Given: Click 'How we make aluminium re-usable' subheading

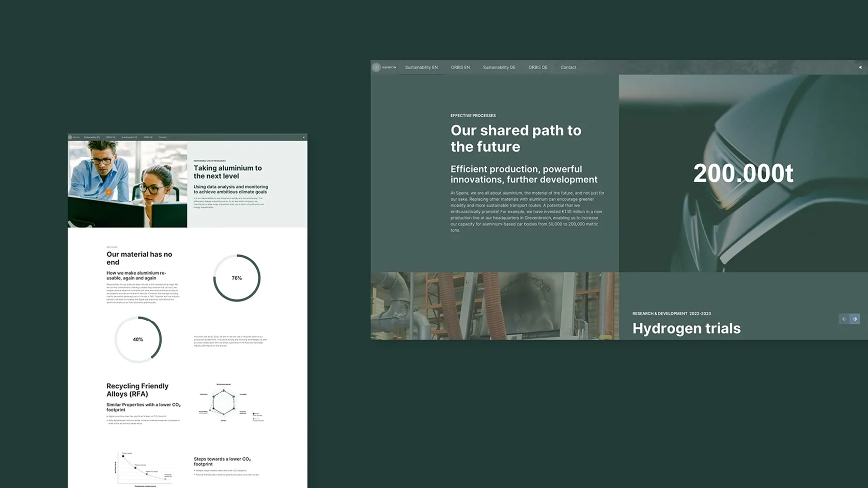Looking at the screenshot, I should (136, 275).
